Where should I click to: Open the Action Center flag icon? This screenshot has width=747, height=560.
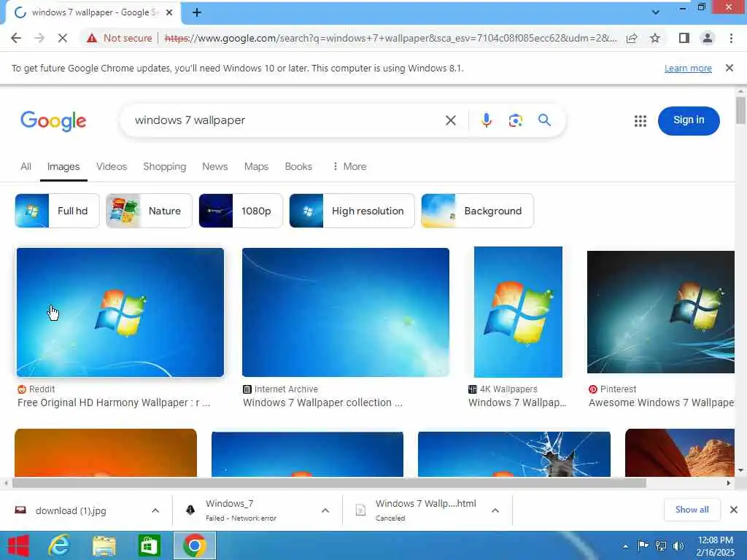(x=643, y=545)
